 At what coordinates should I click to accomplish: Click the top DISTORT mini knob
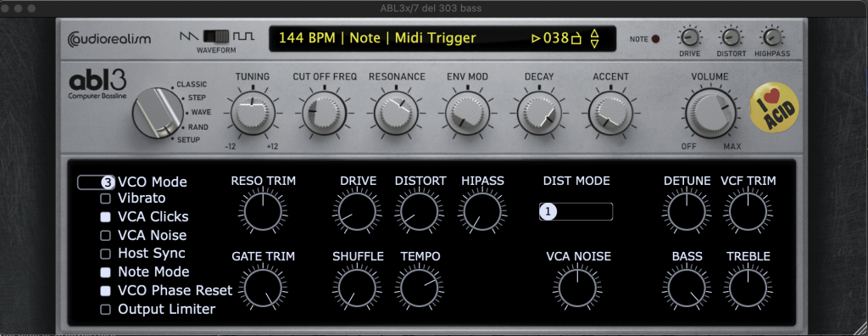[x=731, y=37]
